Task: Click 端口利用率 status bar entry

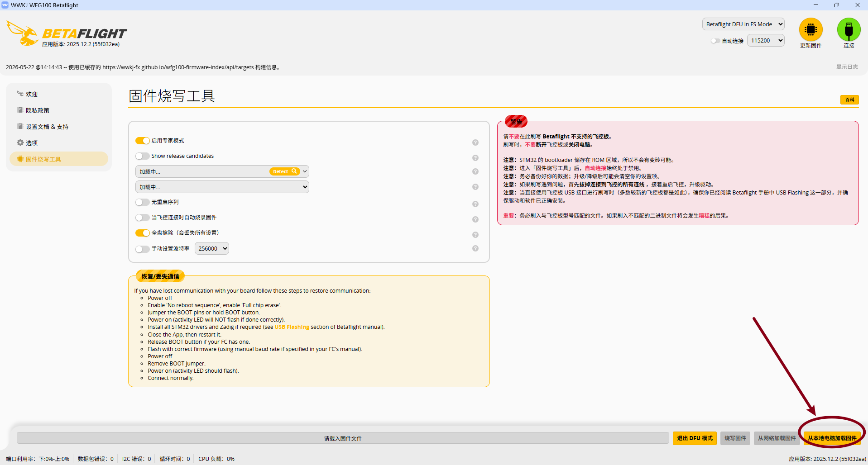Action: pyautogui.click(x=38, y=459)
